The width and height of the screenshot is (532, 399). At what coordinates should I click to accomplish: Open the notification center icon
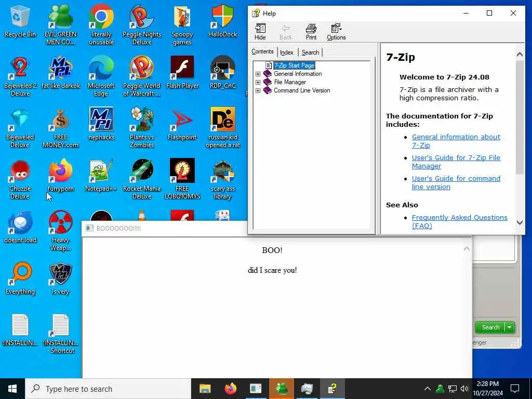click(x=515, y=389)
